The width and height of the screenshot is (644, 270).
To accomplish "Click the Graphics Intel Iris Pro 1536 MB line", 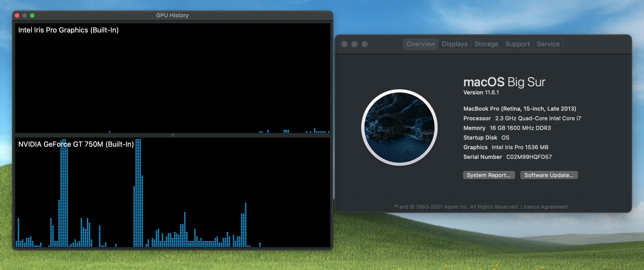I will pos(506,147).
